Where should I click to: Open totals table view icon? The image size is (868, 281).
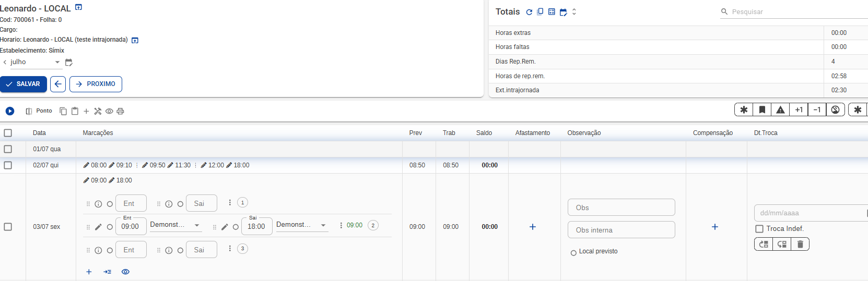552,11
